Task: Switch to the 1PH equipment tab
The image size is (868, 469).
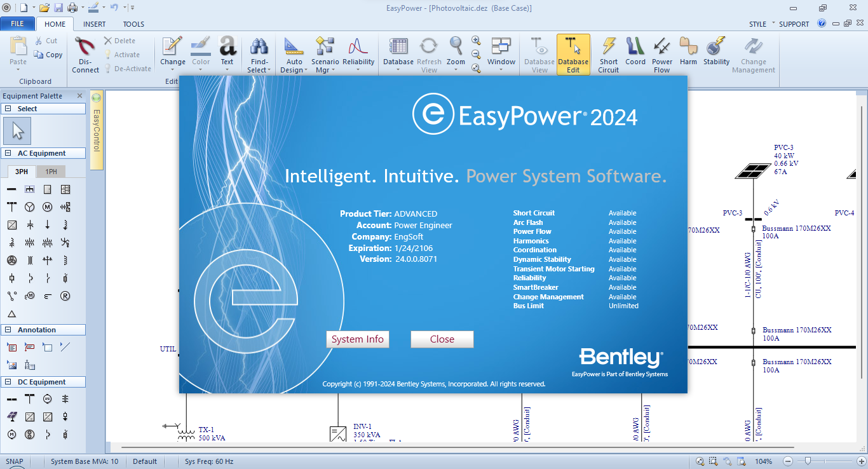Action: tap(51, 172)
